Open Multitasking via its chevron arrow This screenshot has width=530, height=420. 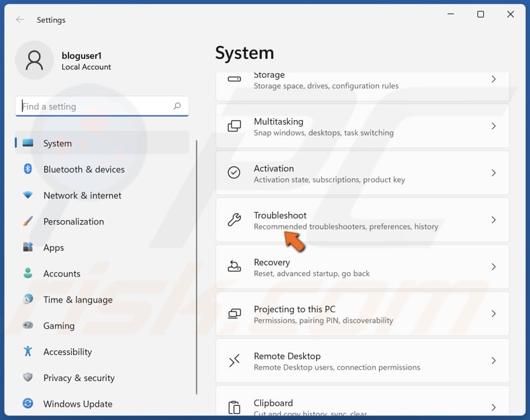click(494, 125)
